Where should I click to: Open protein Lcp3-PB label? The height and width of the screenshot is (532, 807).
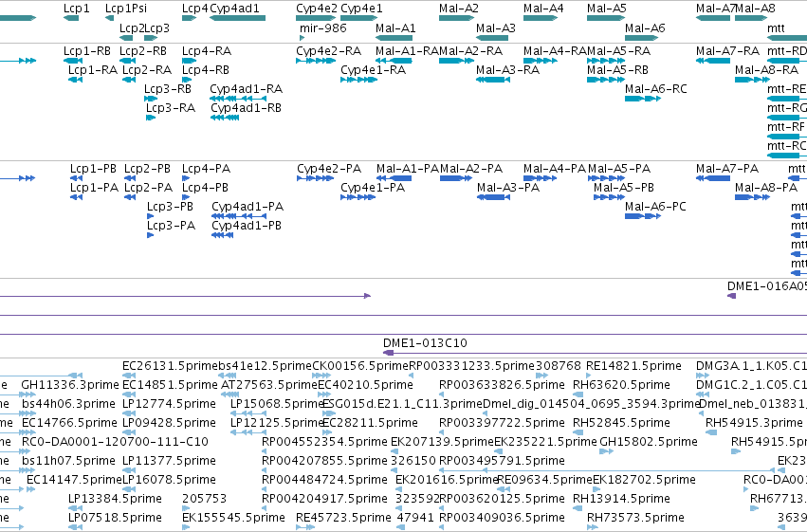point(170,207)
